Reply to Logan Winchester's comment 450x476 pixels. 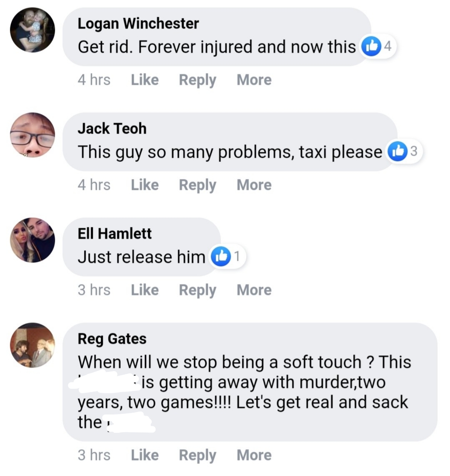tap(197, 80)
